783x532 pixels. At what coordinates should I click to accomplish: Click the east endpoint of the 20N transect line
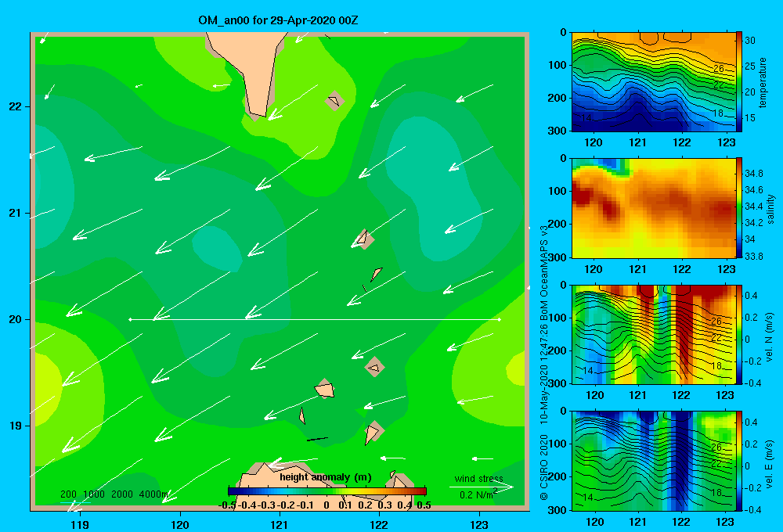pyautogui.click(x=500, y=319)
